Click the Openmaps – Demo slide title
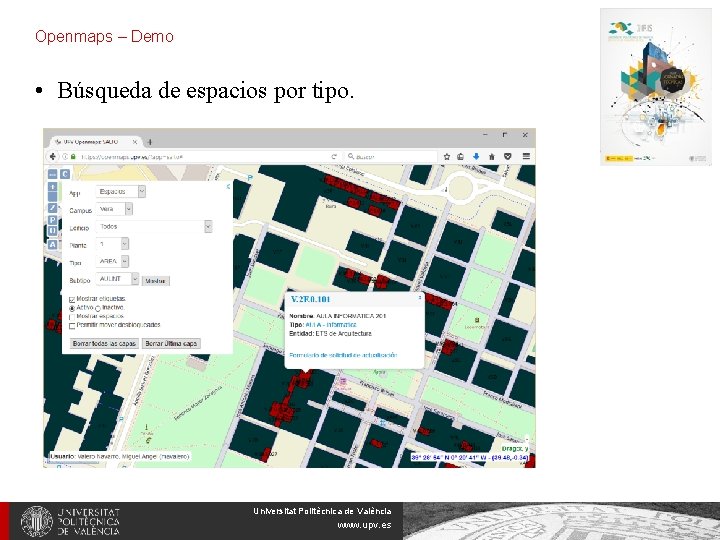The height and width of the screenshot is (540, 720). [x=104, y=36]
